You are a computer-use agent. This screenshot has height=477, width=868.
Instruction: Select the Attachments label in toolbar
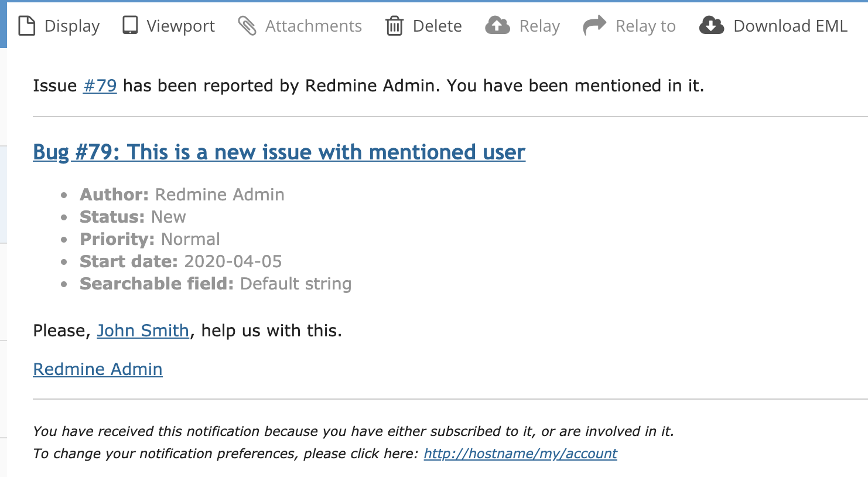pyautogui.click(x=313, y=26)
